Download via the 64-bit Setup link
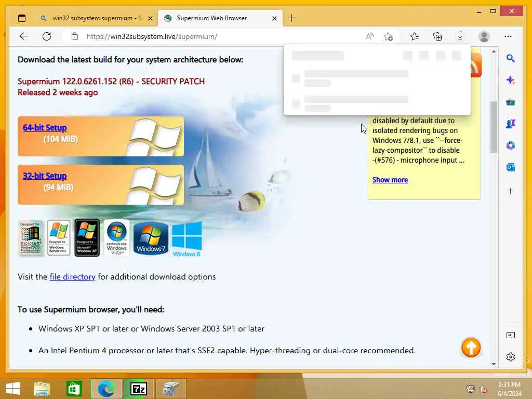532x399 pixels. pyautogui.click(x=45, y=128)
